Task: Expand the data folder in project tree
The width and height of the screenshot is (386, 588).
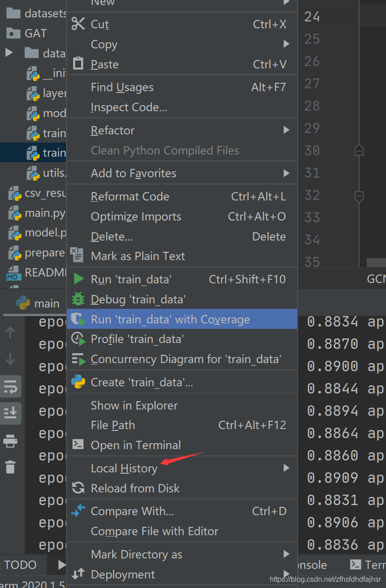Action: (9, 53)
